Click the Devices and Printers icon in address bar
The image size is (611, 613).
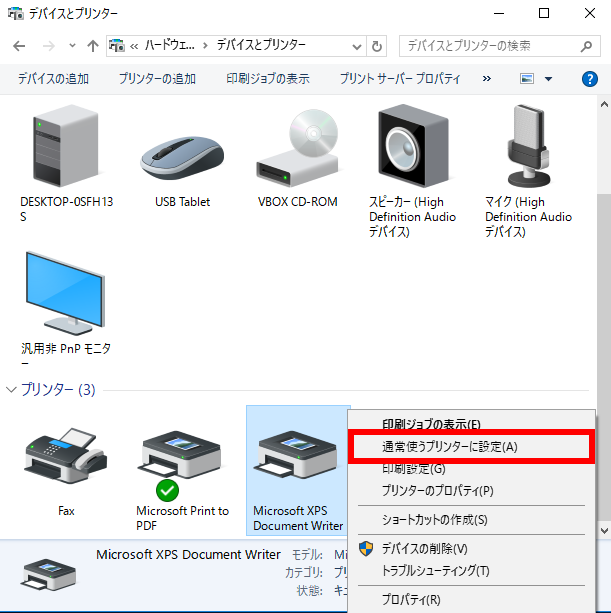coord(116,46)
